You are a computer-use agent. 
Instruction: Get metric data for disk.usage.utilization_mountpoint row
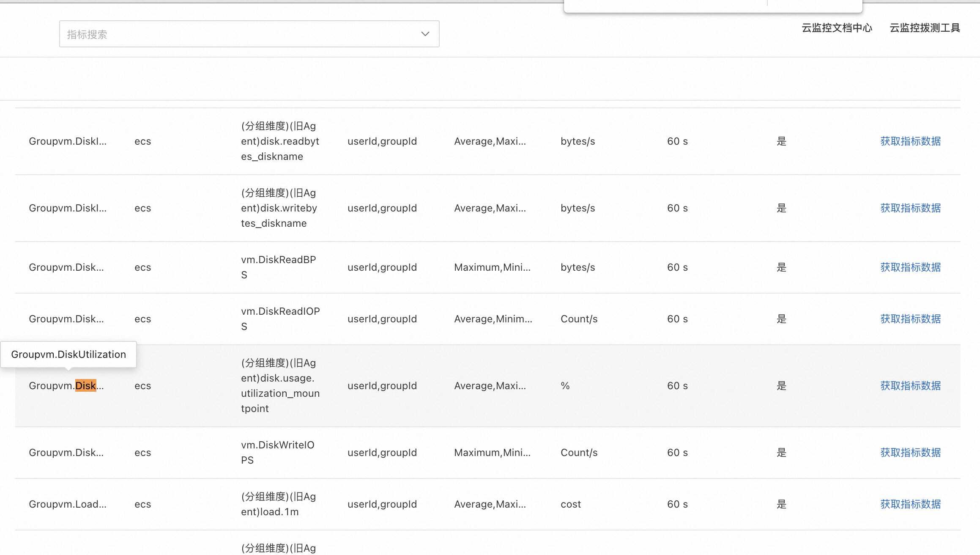[910, 386]
